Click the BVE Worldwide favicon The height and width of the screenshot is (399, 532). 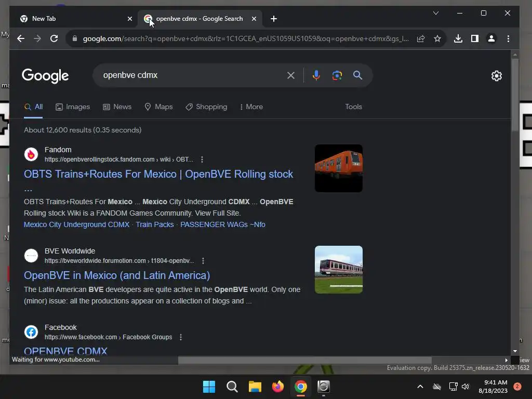click(x=31, y=256)
